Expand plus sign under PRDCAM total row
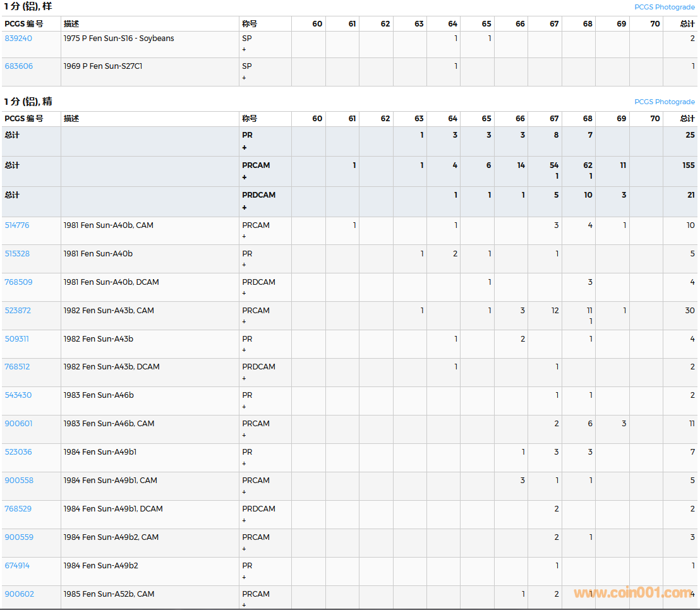 (x=244, y=208)
